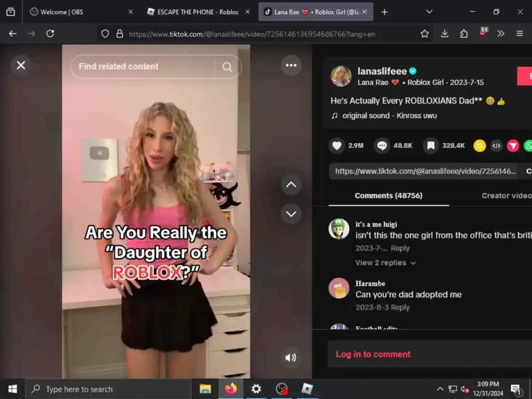Reply to Harambe's comment
This screenshot has width=532, height=399.
click(x=401, y=308)
